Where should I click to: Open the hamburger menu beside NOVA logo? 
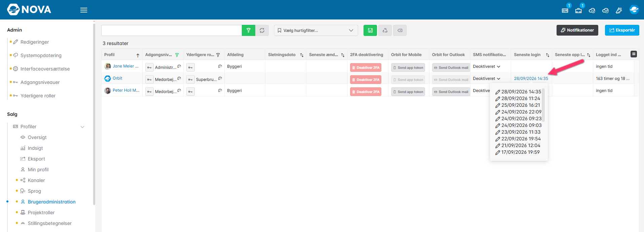(x=84, y=10)
